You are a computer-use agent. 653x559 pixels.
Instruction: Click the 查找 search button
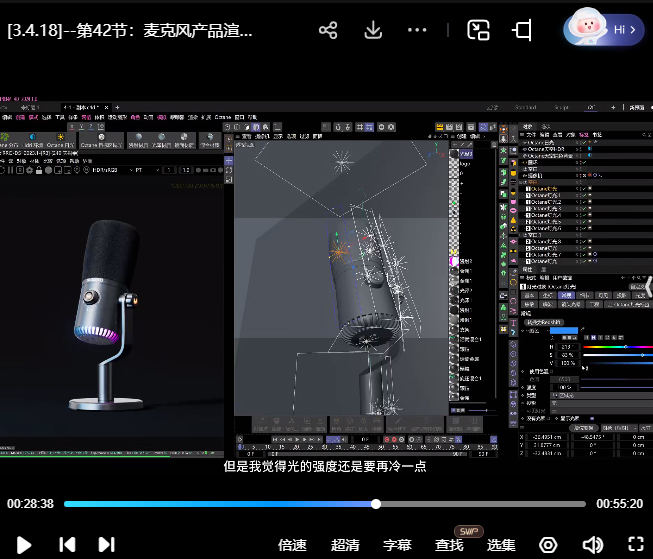[449, 545]
